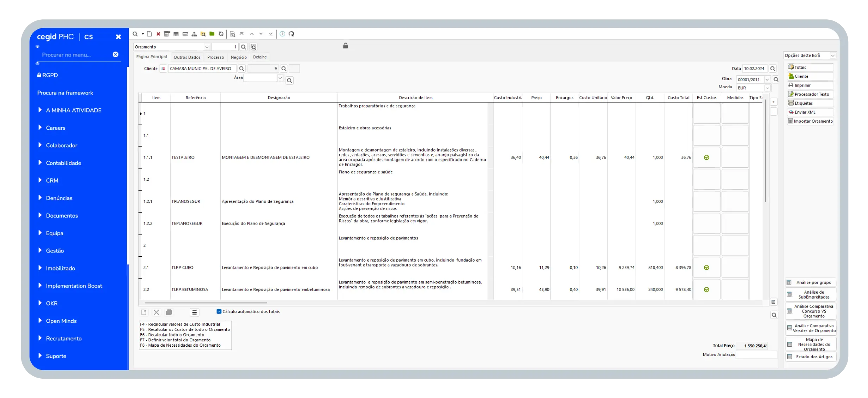This screenshot has height=398, width=868.
Task: Expand the Gestão menu section
Action: [40, 251]
